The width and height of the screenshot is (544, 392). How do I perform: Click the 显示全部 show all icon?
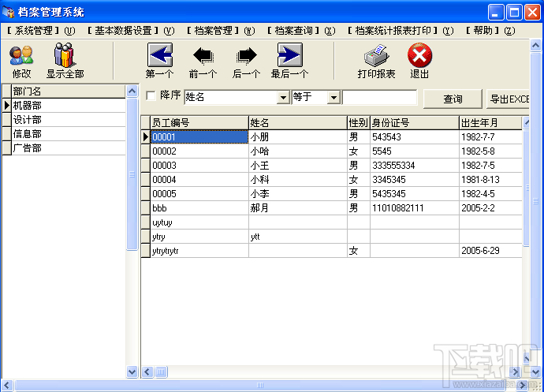point(65,55)
